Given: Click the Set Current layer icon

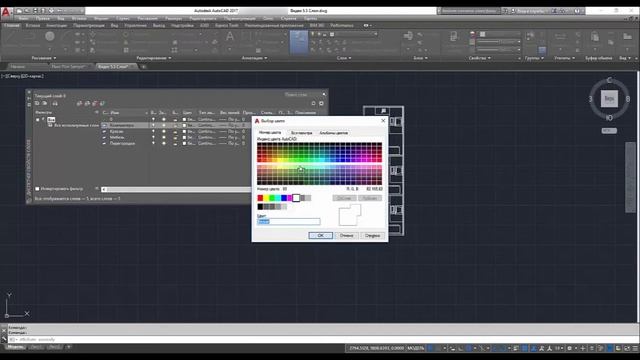Looking at the screenshot, I should (102, 104).
